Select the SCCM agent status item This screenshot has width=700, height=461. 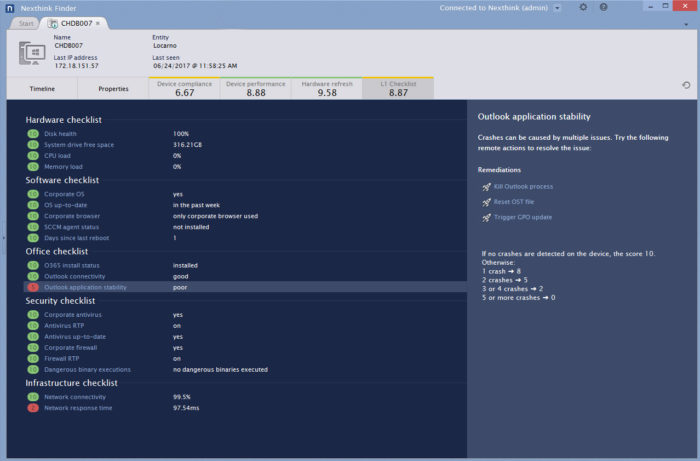(71, 227)
